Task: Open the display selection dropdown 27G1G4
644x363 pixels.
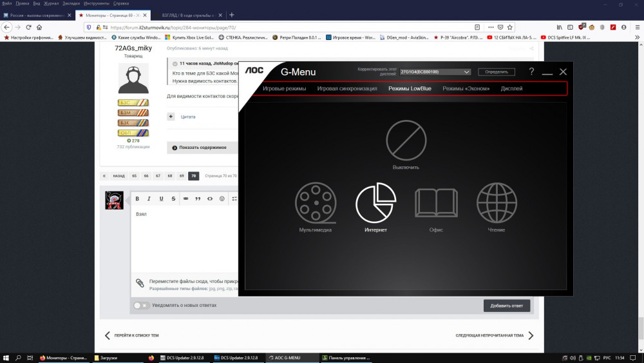Action: 435,72
